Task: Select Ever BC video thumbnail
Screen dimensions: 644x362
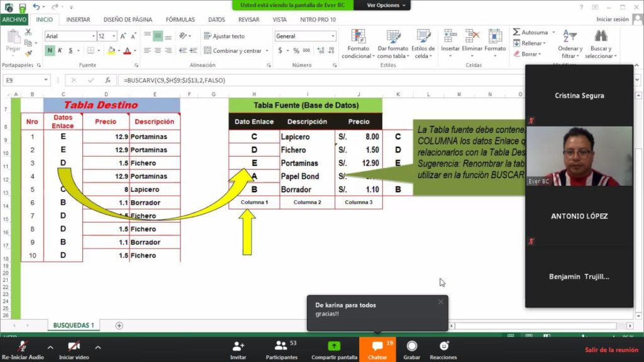Action: tap(579, 156)
